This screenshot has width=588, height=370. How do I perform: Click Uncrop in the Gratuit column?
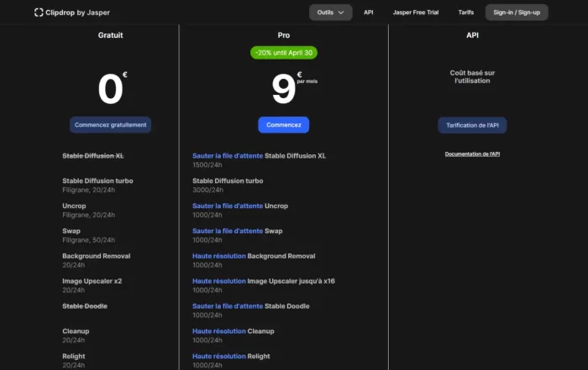[x=74, y=206]
